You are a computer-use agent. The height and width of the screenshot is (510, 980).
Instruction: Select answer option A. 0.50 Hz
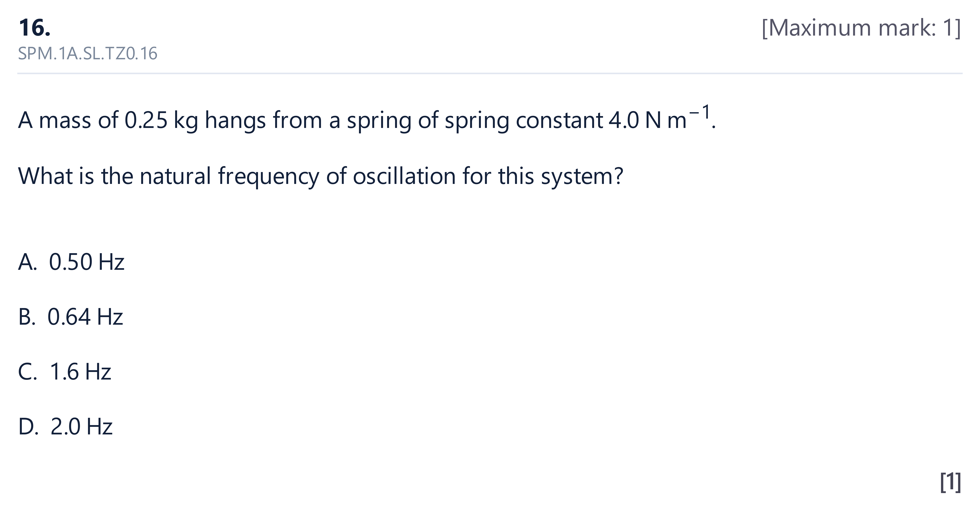71,262
